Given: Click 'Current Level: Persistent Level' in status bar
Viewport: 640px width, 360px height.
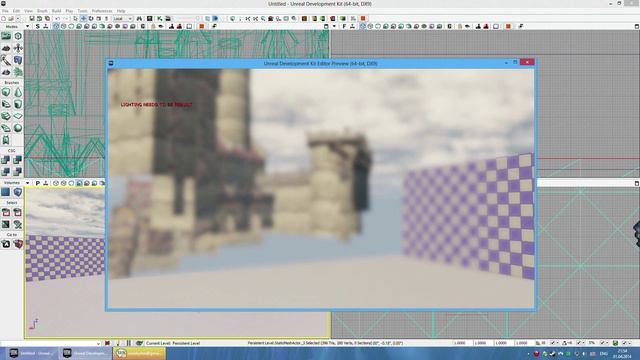Looking at the screenshot, I should [x=173, y=343].
